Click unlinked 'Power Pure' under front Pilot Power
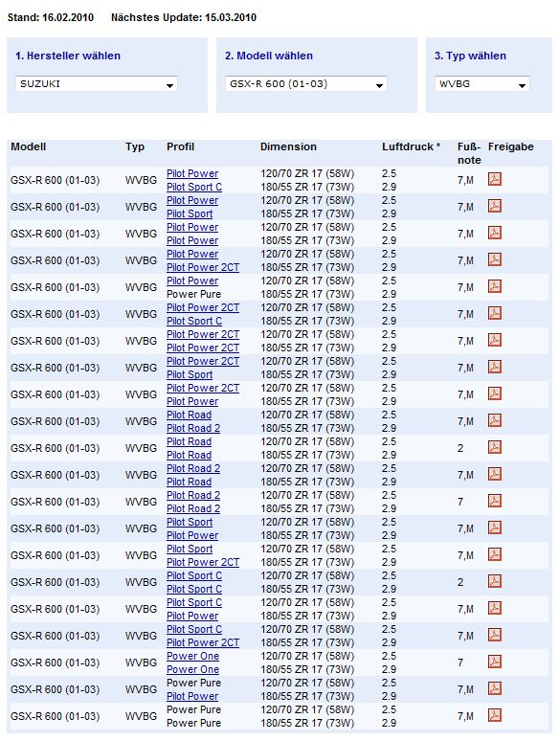Screen dimensions: 560x741 (193, 294)
